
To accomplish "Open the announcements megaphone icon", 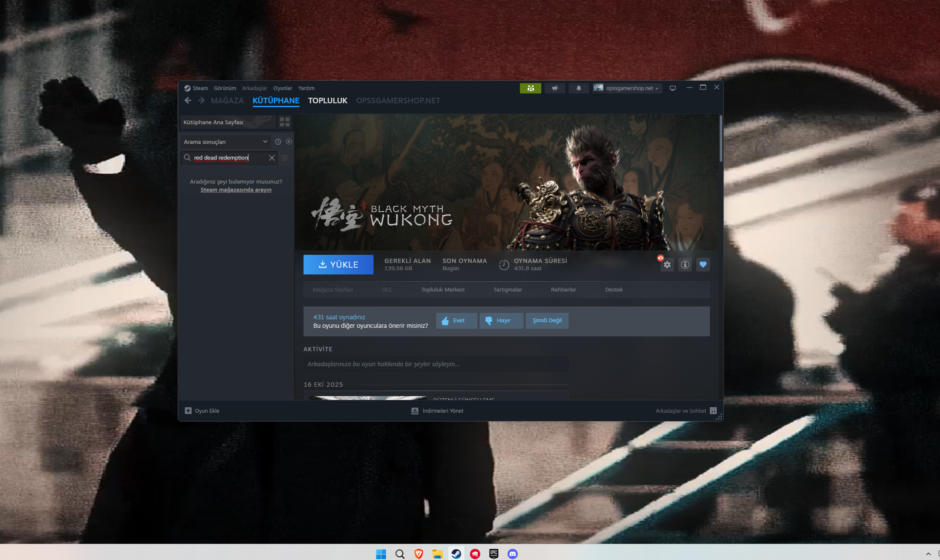I will pyautogui.click(x=555, y=88).
